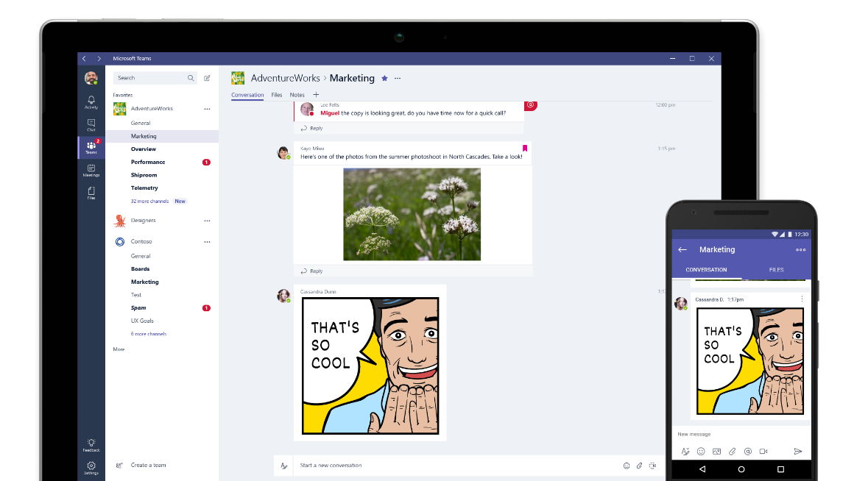Image resolution: width=868 pixels, height=481 pixels.
Task: Switch to the CONVERSATION tab on the phone
Action: [706, 270]
